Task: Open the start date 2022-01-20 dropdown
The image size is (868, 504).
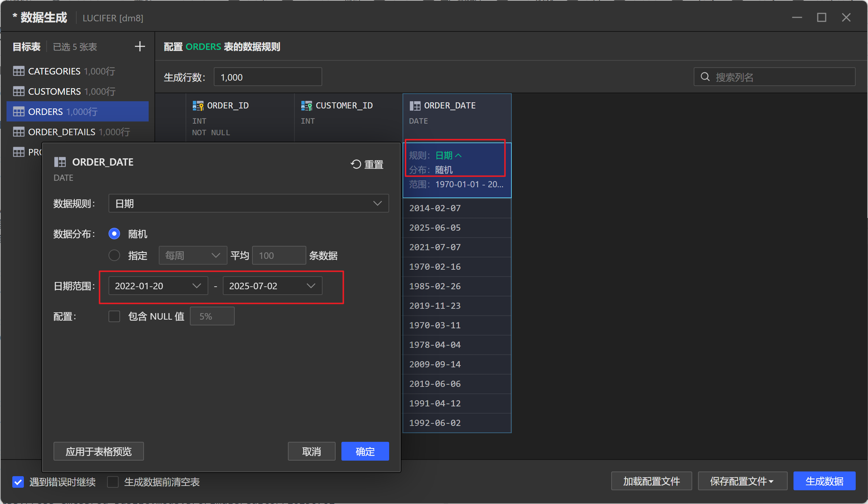Action: click(158, 286)
